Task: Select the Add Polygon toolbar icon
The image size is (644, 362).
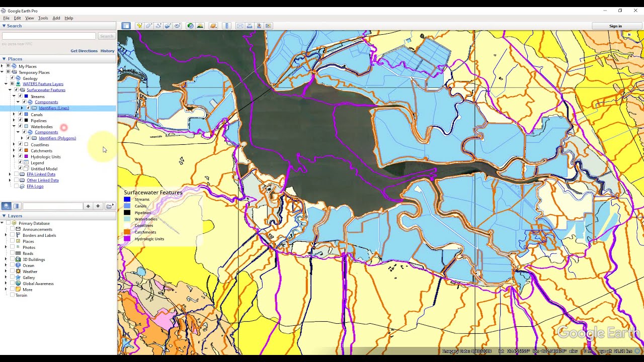Action: pyautogui.click(x=149, y=26)
